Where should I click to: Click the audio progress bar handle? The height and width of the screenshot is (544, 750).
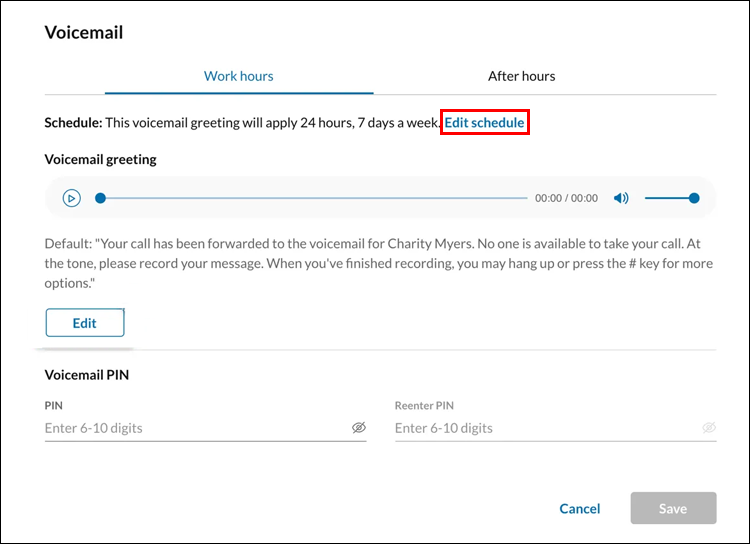[100, 198]
